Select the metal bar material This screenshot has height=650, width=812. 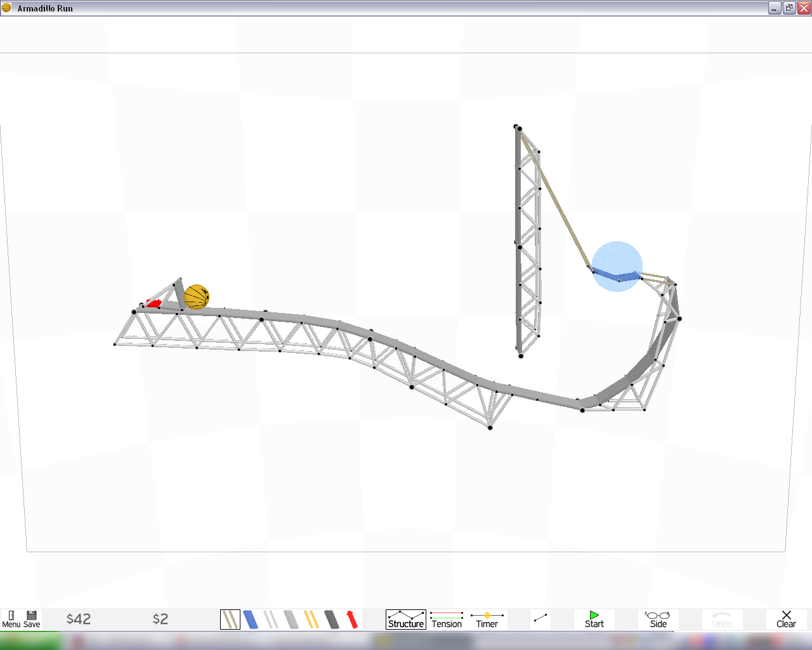(x=271, y=620)
